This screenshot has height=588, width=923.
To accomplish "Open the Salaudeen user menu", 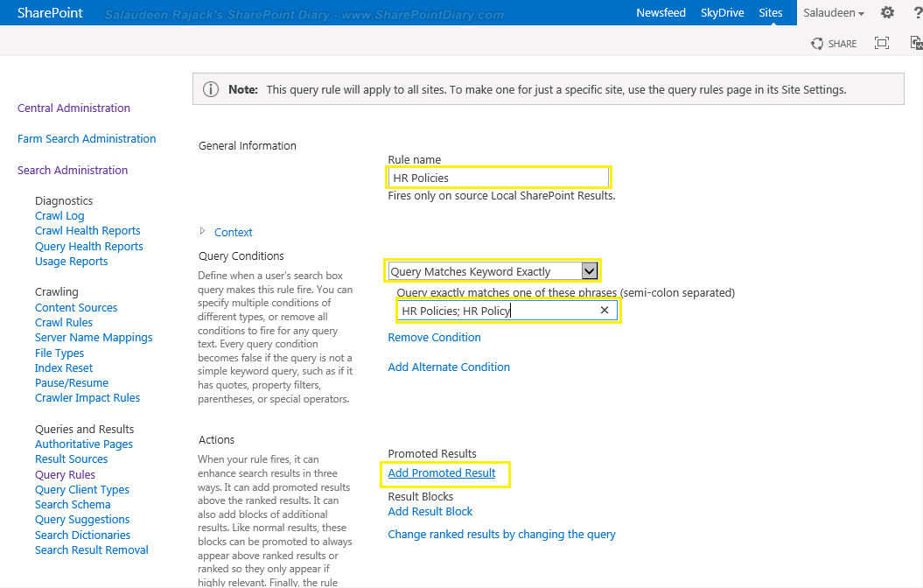I will point(833,12).
